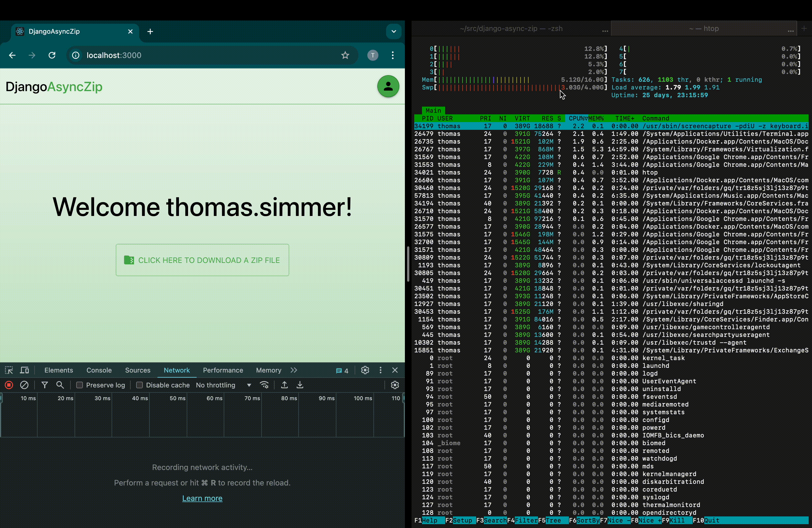Screen dimensions: 812x528
Task: Click the record network log button
Action: click(x=9, y=385)
